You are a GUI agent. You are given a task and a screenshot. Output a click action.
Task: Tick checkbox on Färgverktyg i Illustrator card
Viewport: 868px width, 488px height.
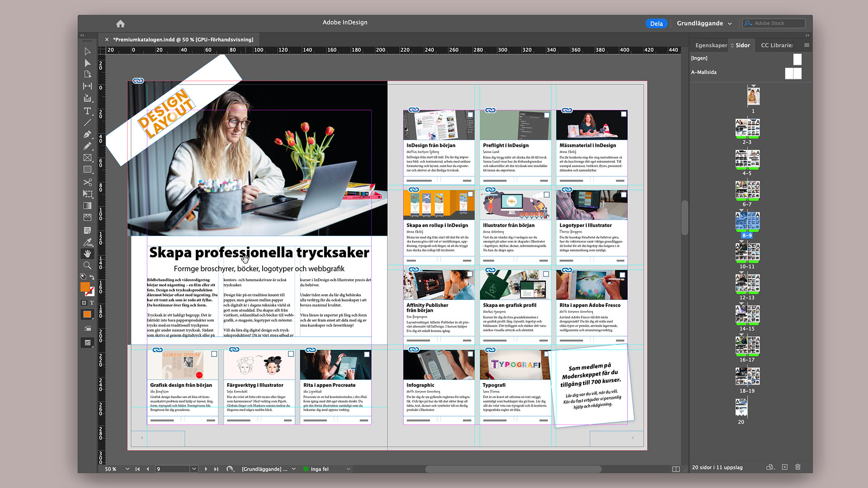click(x=291, y=354)
